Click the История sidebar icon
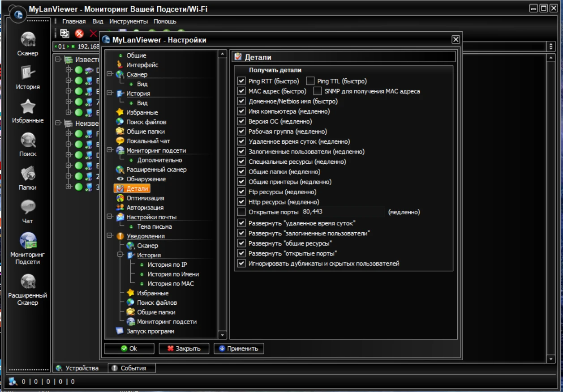This screenshot has height=392, width=563. [x=28, y=73]
